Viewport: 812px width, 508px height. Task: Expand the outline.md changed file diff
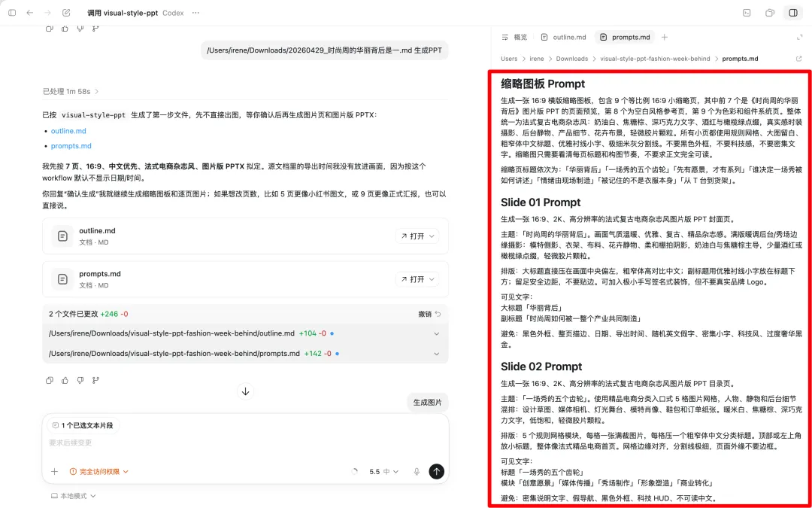tap(436, 333)
